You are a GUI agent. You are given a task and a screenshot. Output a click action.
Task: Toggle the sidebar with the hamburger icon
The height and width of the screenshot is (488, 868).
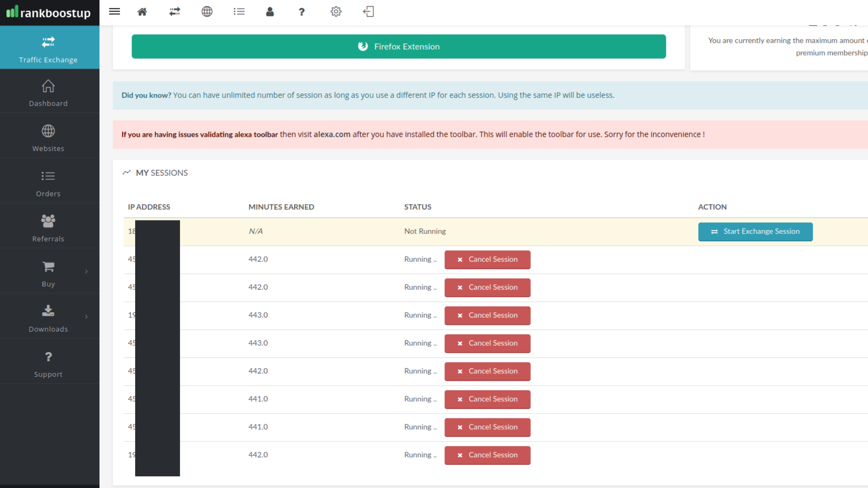(x=114, y=11)
